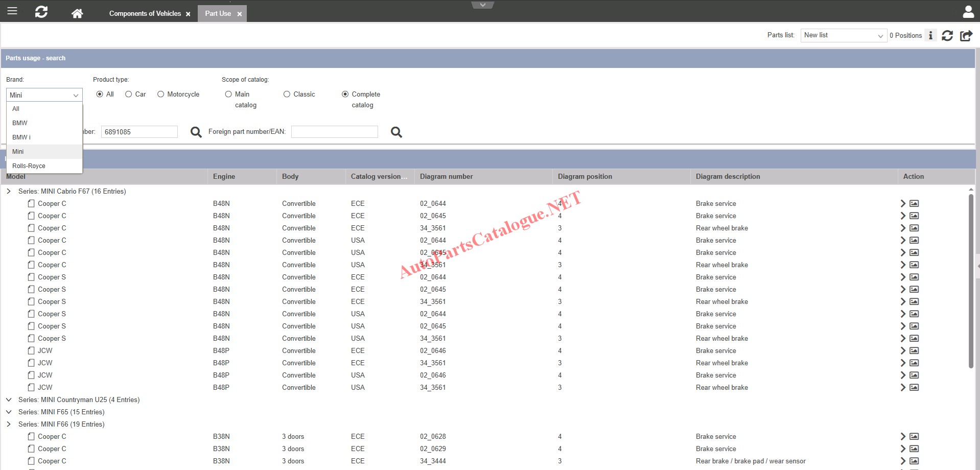Click the Foreign part number/EAN field

[334, 132]
